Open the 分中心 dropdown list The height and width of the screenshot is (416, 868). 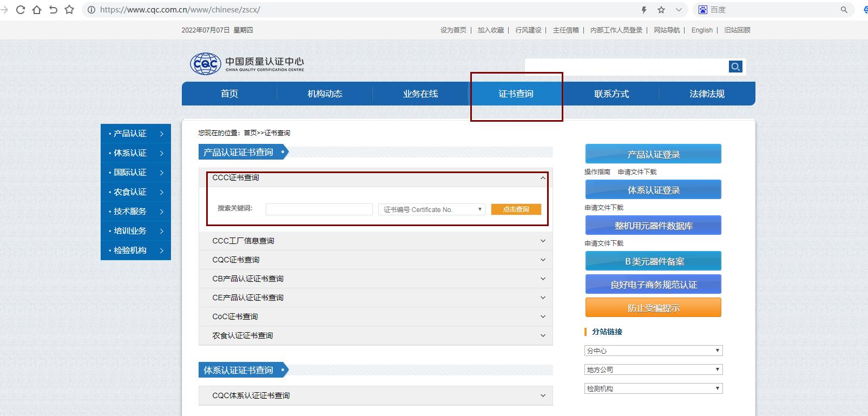click(653, 351)
